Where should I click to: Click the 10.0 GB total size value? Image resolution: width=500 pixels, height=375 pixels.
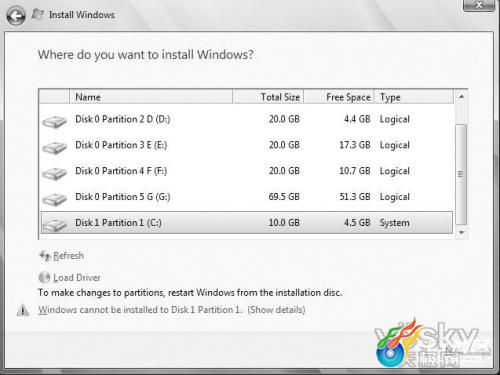[x=284, y=222]
